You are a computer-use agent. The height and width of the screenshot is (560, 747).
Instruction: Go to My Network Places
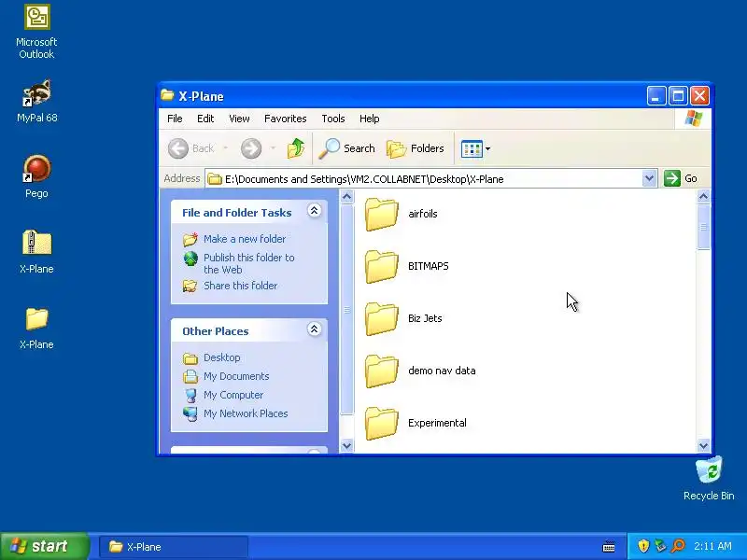coord(246,413)
